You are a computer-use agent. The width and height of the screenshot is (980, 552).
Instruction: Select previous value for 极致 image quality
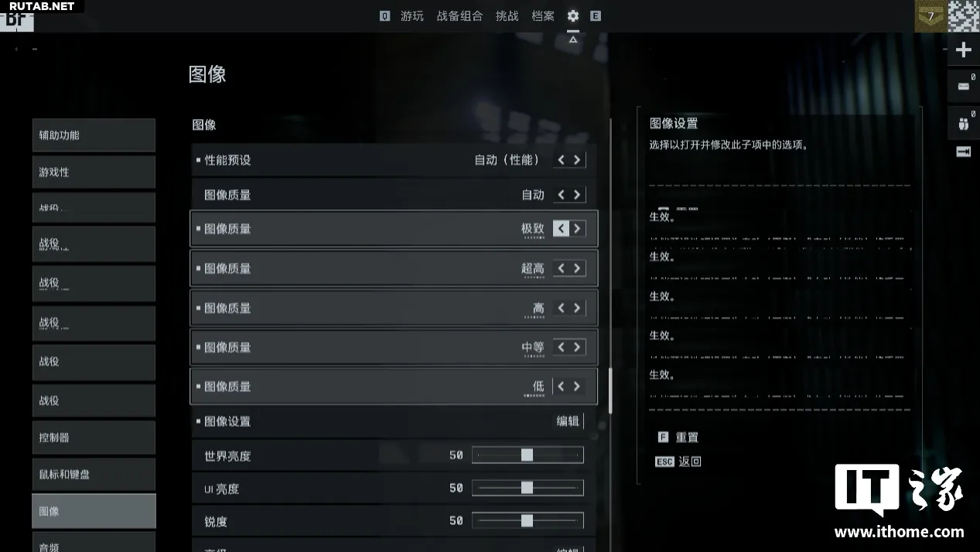tap(562, 229)
